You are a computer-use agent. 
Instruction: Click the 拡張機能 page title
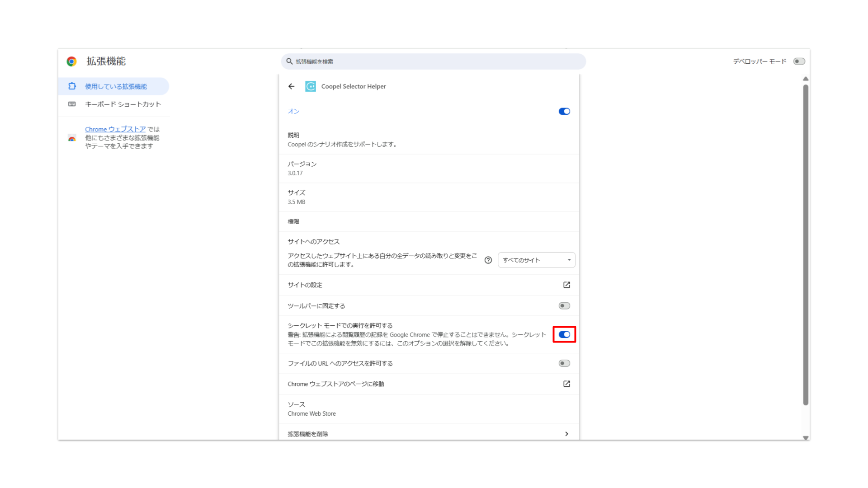click(106, 61)
